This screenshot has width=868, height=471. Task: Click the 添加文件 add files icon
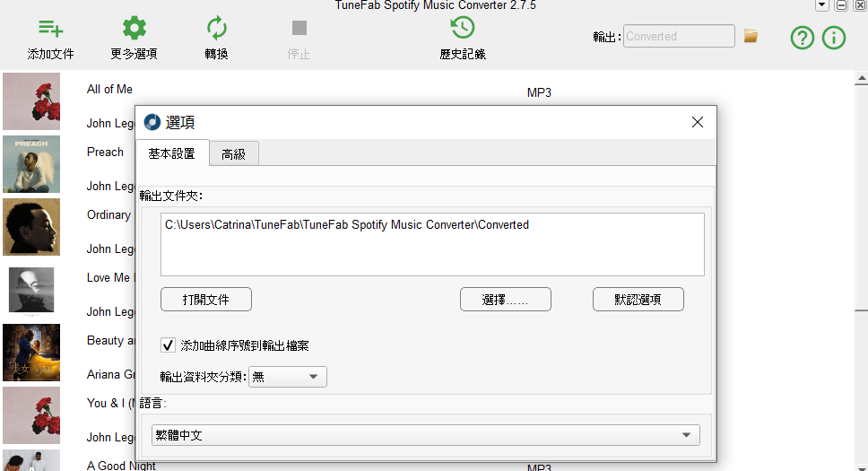pos(50,29)
